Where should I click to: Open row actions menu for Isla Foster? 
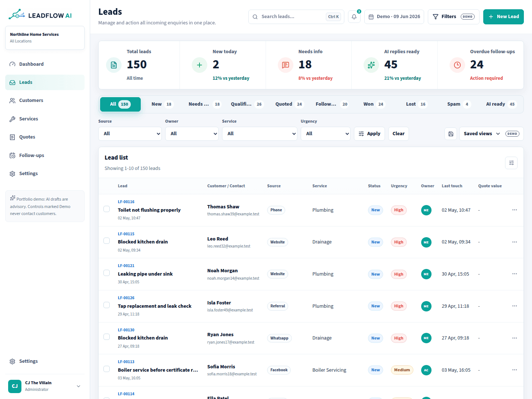pyautogui.click(x=515, y=306)
